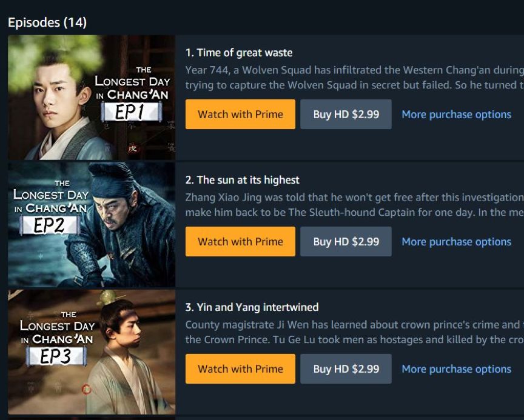Open episode 1 thumbnail image
Viewport: 524px width, 420px height.
point(92,98)
